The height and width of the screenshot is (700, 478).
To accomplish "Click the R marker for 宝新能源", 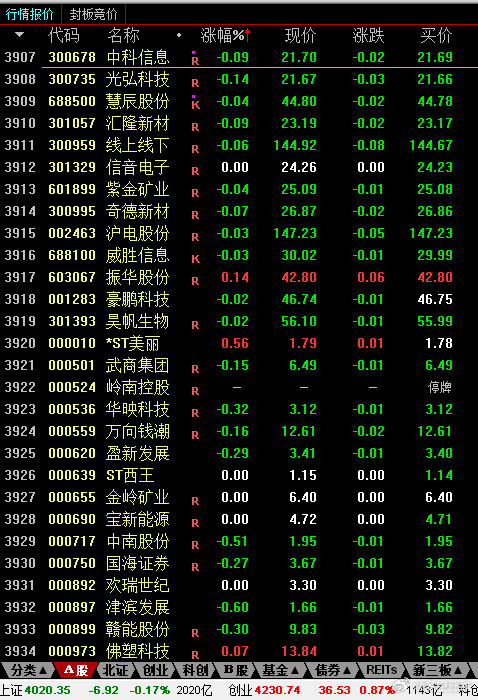I will point(195,523).
